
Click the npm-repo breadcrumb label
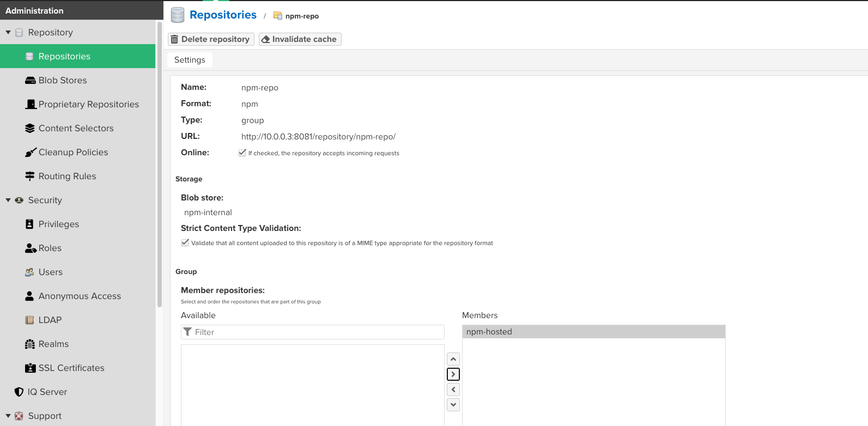[x=302, y=16]
